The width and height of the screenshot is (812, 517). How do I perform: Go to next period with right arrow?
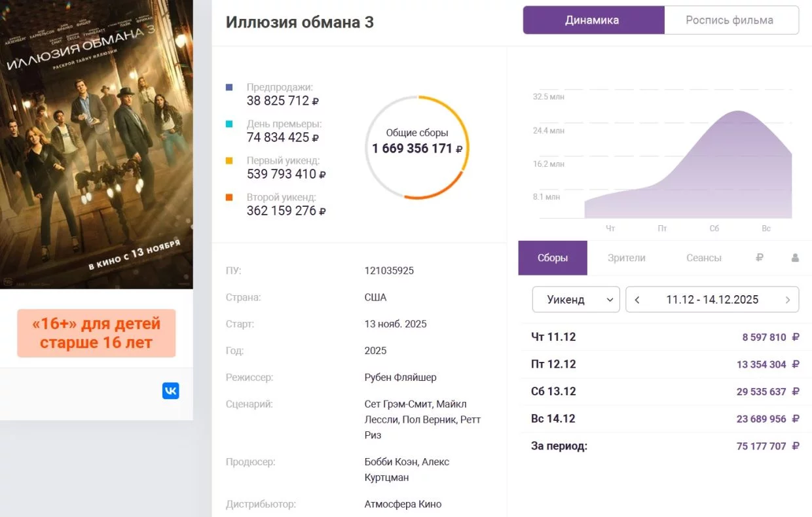tap(787, 300)
